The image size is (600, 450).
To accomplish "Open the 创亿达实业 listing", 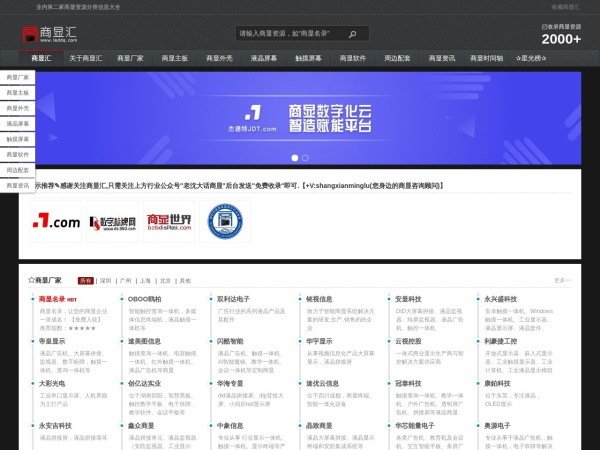I will [x=144, y=383].
